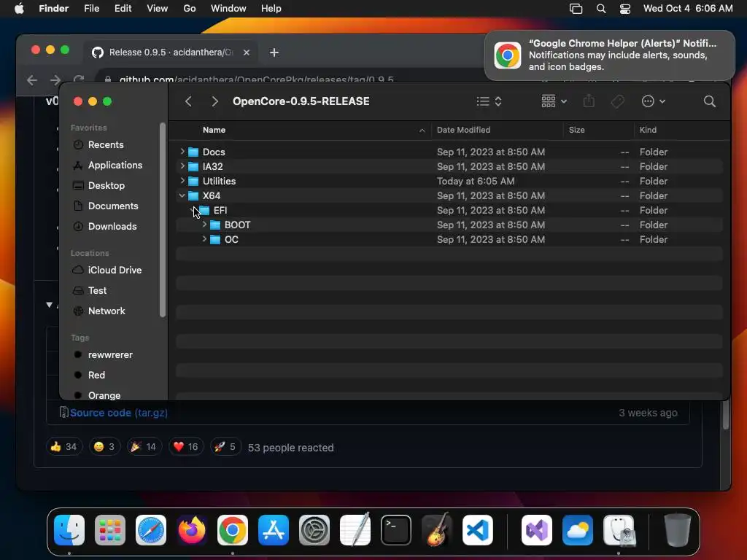Open the Help menu
The height and width of the screenshot is (560, 747).
(x=271, y=9)
